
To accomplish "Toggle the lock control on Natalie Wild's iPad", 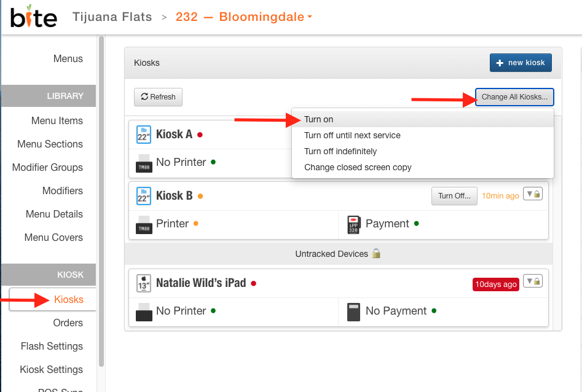I will 532,281.
